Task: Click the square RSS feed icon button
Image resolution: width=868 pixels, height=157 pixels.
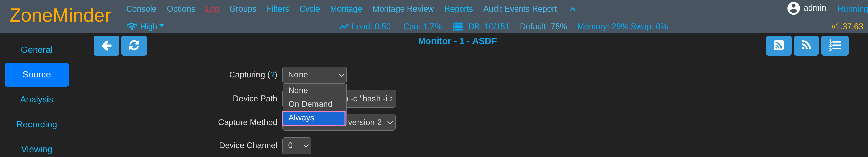Action: (x=778, y=46)
